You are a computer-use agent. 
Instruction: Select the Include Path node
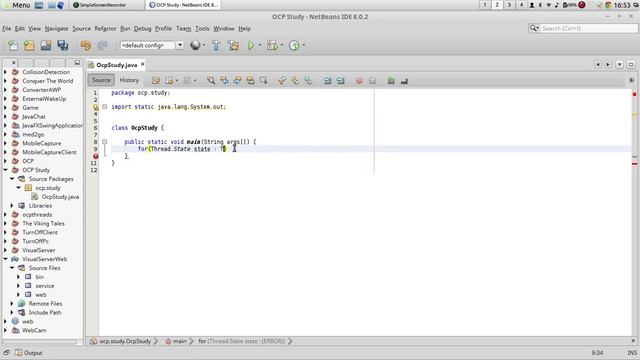point(45,313)
